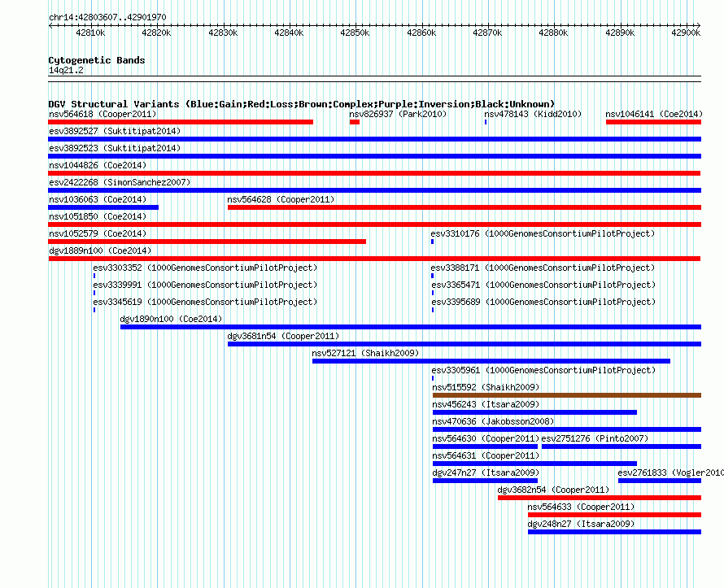Click the 42810k ruler tick label

[90, 33]
